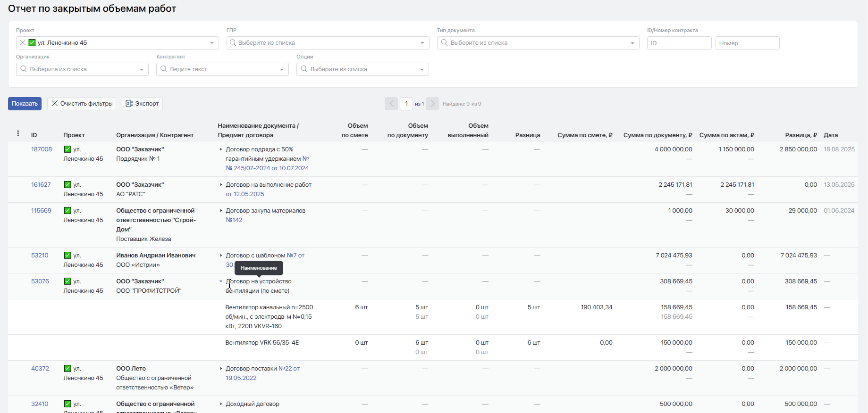Image resolution: width=868 pixels, height=413 pixels.
Task: Click the search icon in ГПР field
Action: point(233,43)
